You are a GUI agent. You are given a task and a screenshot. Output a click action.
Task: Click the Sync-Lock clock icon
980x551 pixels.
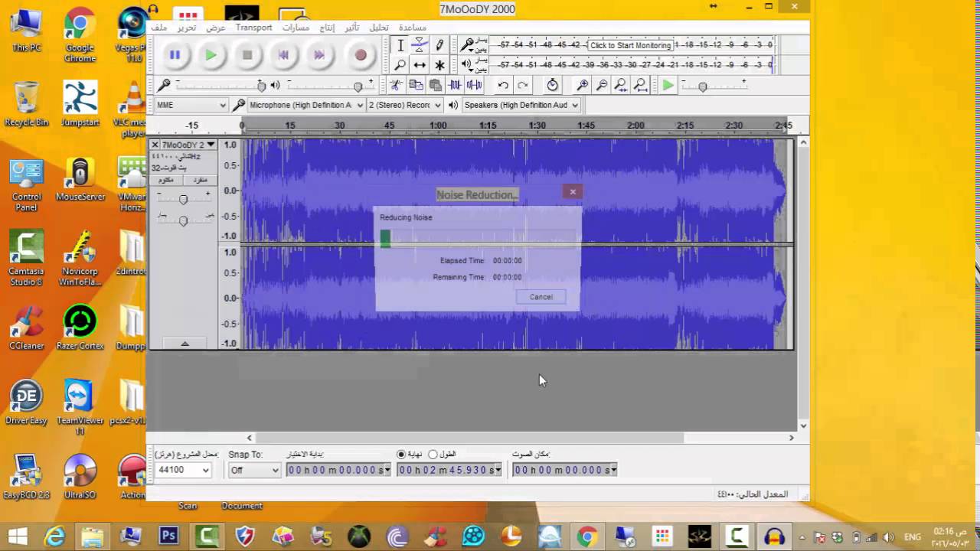[x=552, y=86]
